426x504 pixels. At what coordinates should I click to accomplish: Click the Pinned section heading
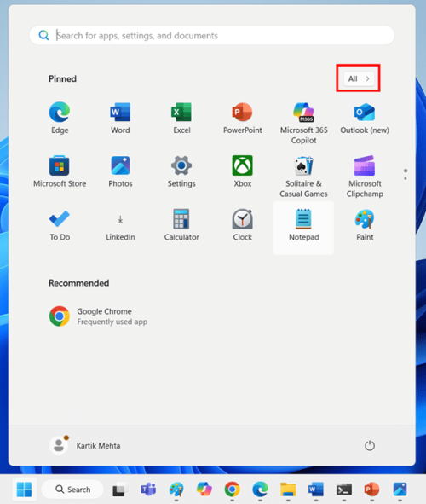click(62, 78)
